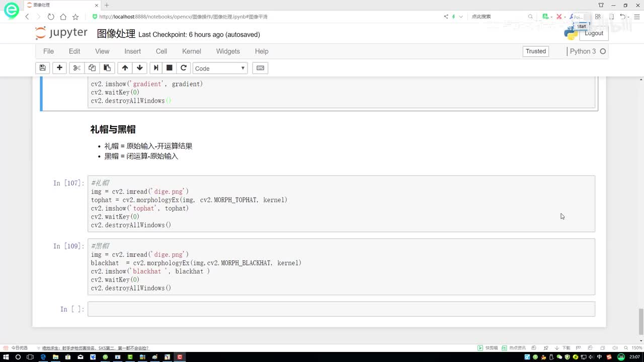This screenshot has width=644, height=362.
Task: Paste cells below using clipboard icon
Action: (x=107, y=68)
